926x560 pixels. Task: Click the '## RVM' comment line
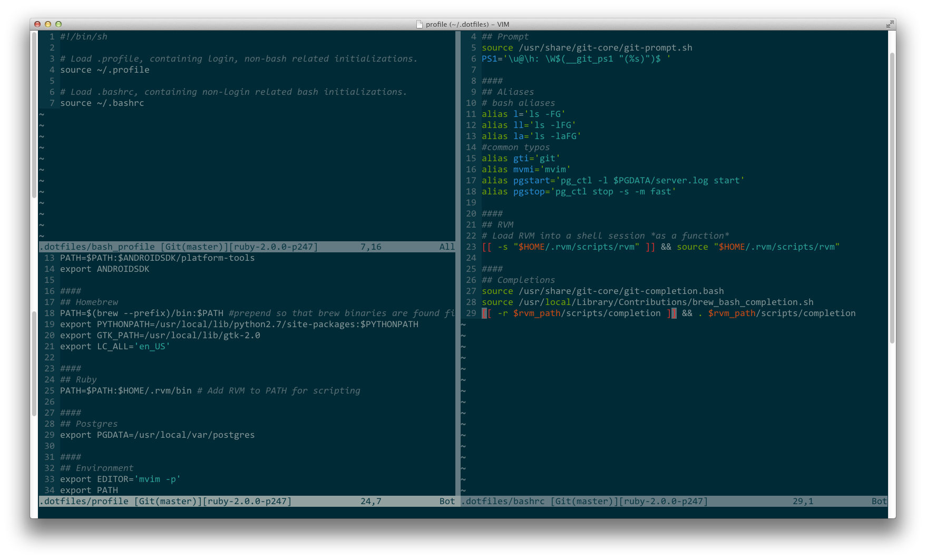pyautogui.click(x=498, y=224)
